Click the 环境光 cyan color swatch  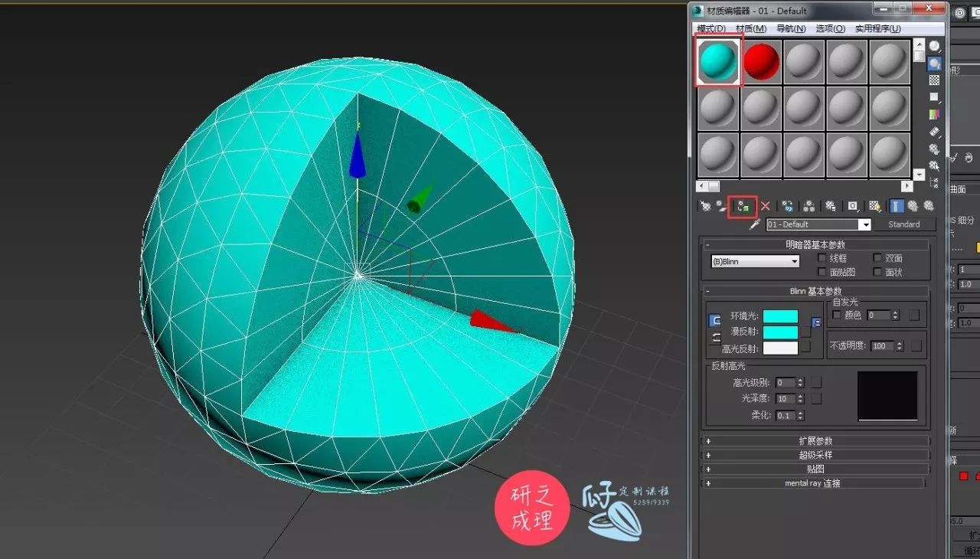780,317
